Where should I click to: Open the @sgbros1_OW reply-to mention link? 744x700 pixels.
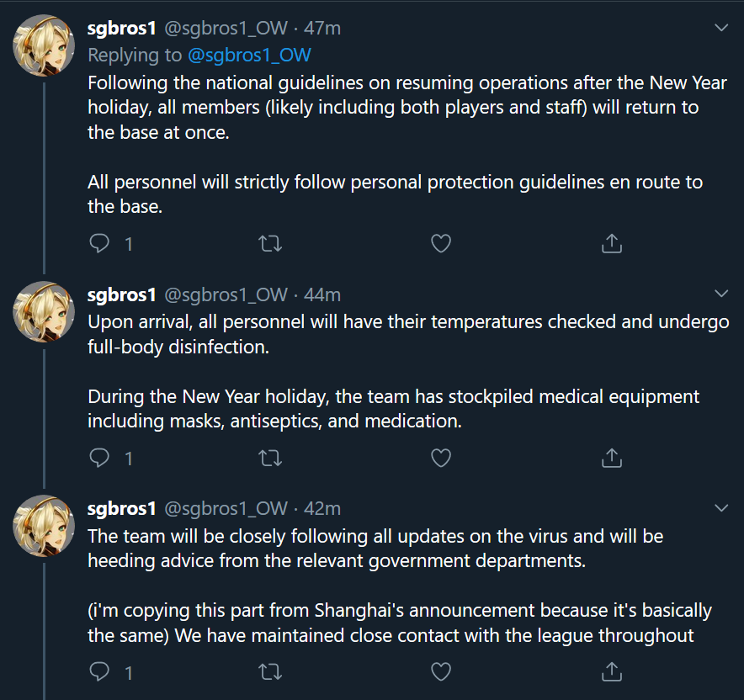(249, 56)
